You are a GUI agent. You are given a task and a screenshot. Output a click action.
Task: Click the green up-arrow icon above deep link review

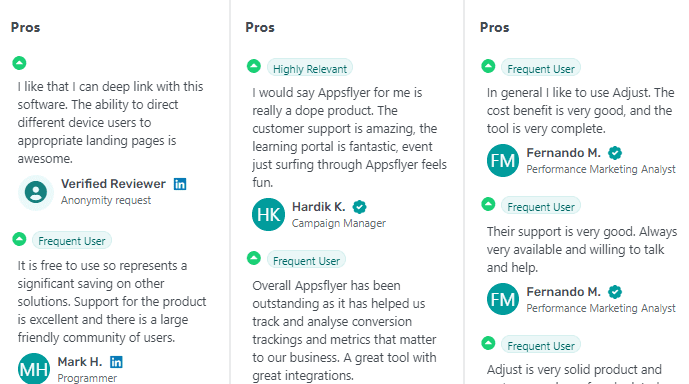coord(19,63)
